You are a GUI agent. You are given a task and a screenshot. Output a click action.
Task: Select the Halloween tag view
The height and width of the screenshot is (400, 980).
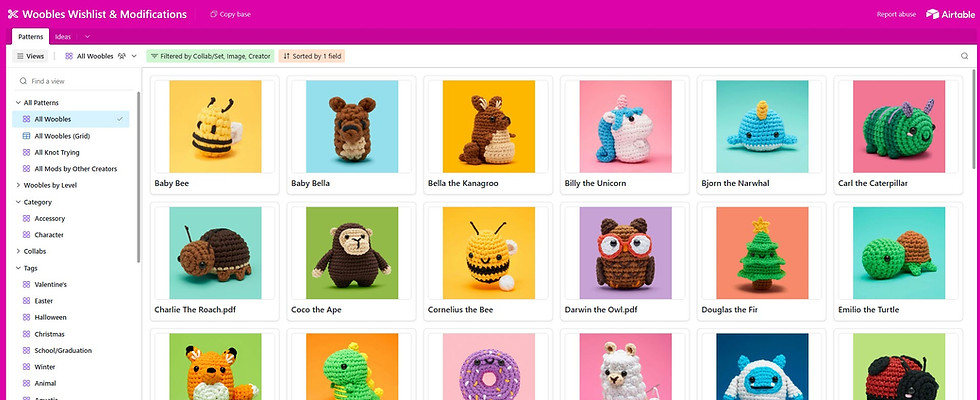71,318
